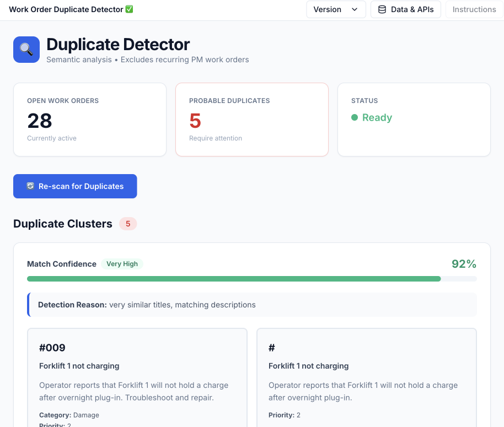The width and height of the screenshot is (504, 427).
Task: Click the red Duplicate Clusters count badge
Action: 128,224
